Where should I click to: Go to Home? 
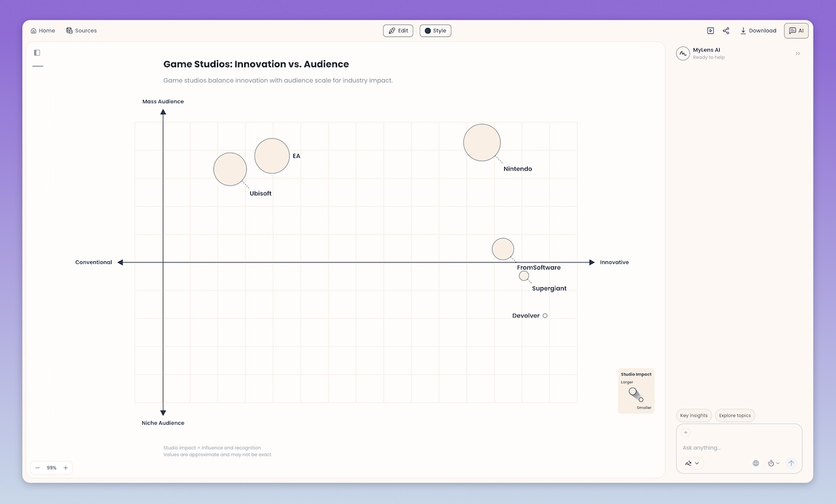[x=43, y=31]
